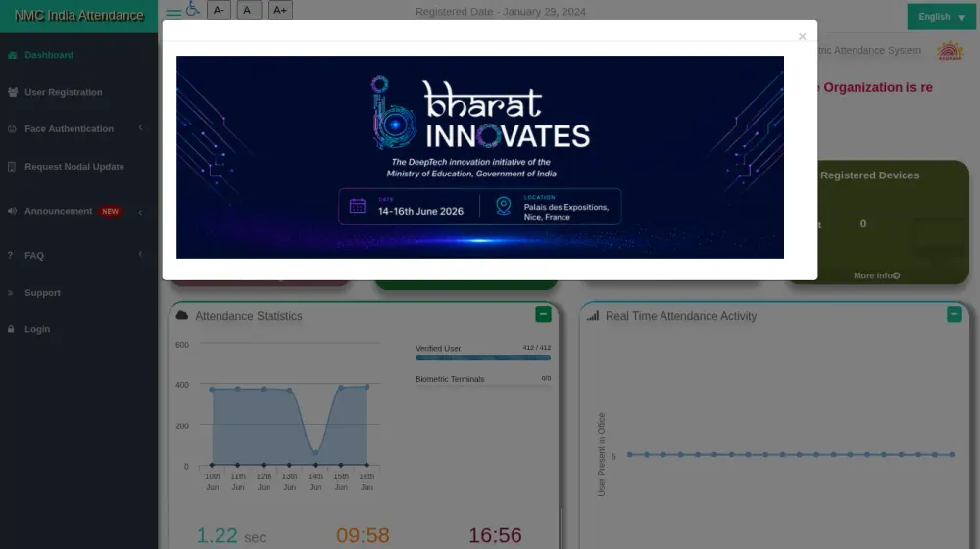Click the 1.22 sec value
980x549 pixels.
pyautogui.click(x=230, y=536)
